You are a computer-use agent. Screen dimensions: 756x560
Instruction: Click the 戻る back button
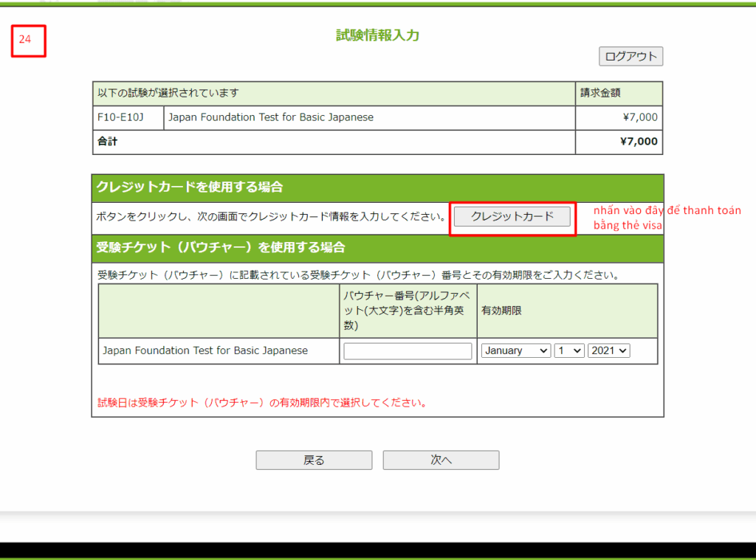(314, 460)
